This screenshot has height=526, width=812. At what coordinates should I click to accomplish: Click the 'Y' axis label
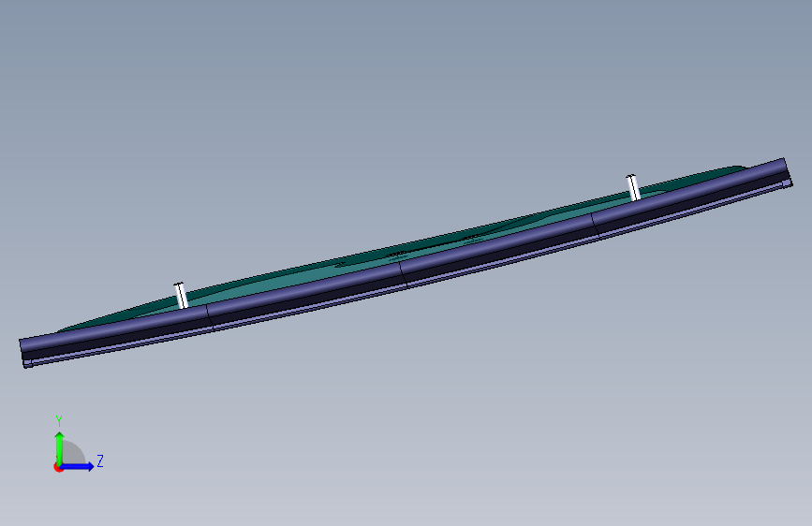[x=59, y=421]
